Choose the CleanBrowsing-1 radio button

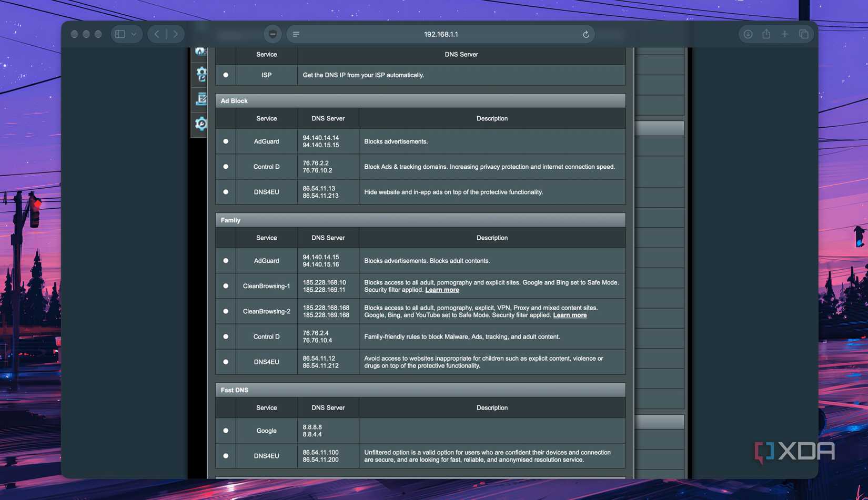tap(226, 286)
